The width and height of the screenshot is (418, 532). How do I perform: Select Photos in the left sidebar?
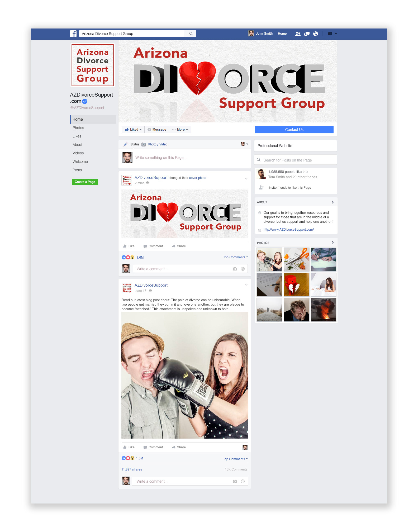(x=78, y=128)
